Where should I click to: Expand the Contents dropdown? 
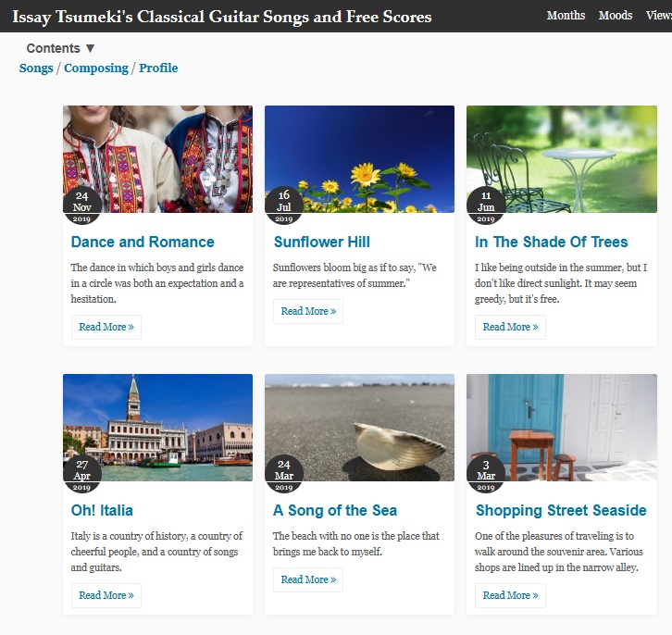pos(61,48)
